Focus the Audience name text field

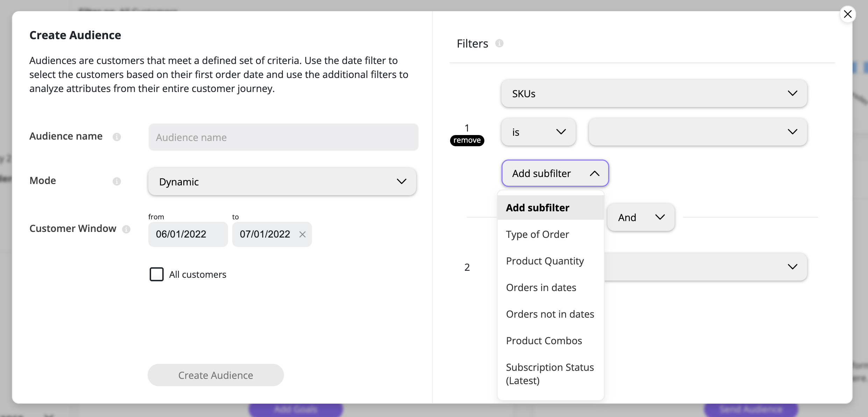[283, 137]
